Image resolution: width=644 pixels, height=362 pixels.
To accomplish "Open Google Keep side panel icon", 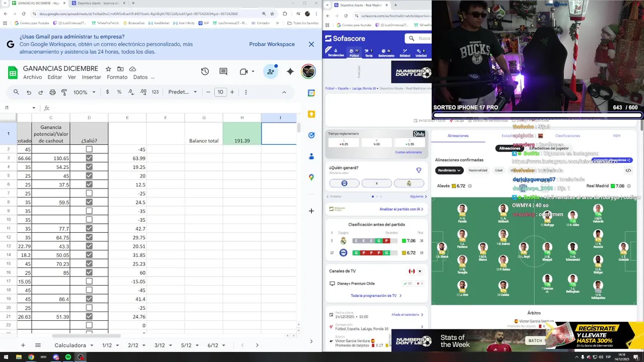I will pyautogui.click(x=311, y=114).
